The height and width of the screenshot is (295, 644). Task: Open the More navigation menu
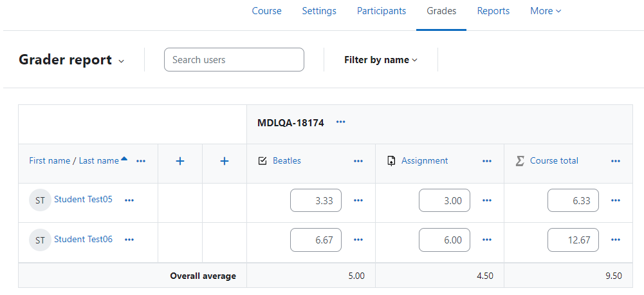click(546, 11)
